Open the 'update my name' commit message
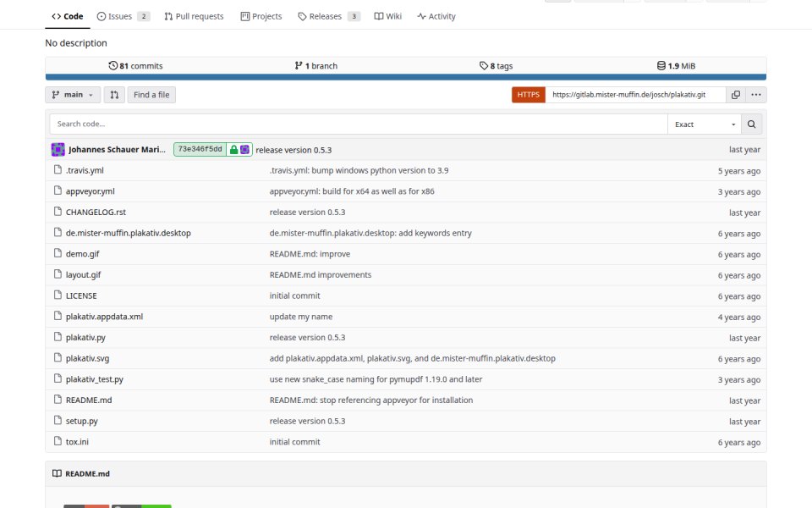The height and width of the screenshot is (508, 812). click(x=301, y=317)
